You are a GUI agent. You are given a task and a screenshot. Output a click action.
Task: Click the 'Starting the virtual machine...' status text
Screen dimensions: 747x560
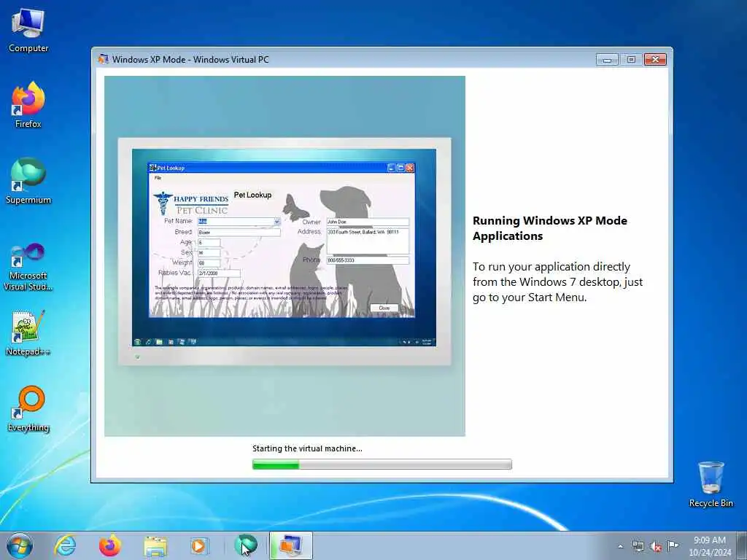pyautogui.click(x=307, y=448)
